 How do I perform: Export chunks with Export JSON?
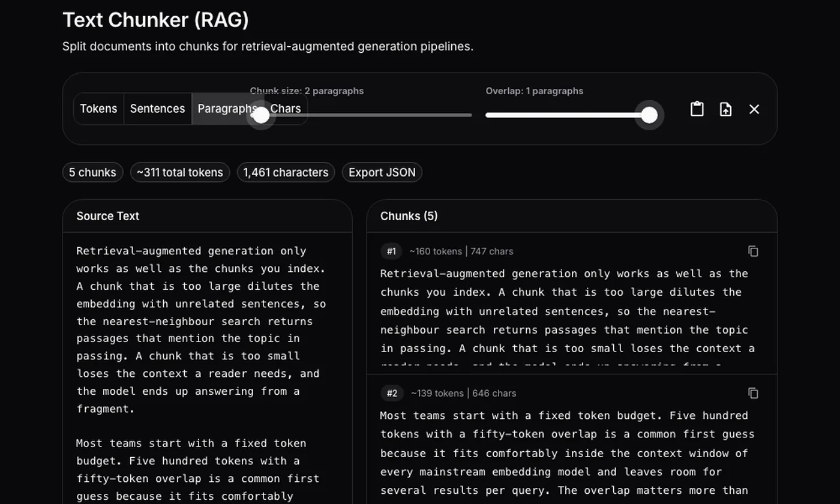(x=382, y=172)
